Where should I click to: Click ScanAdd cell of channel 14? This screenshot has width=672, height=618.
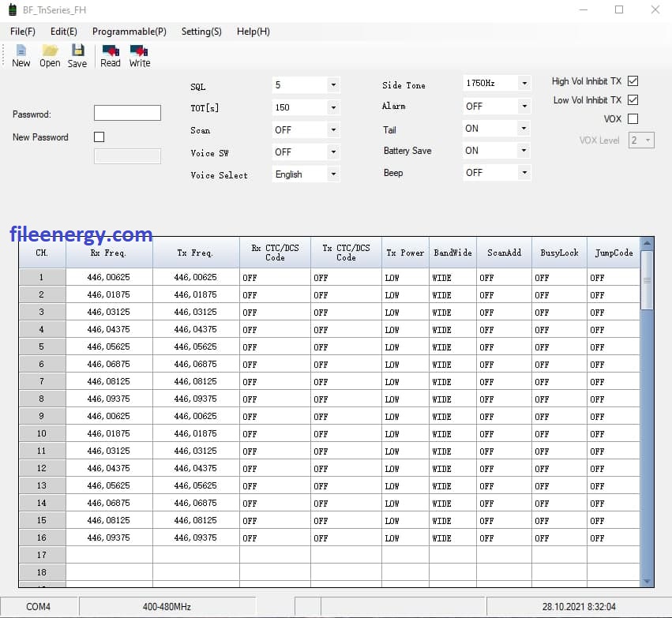click(504, 503)
